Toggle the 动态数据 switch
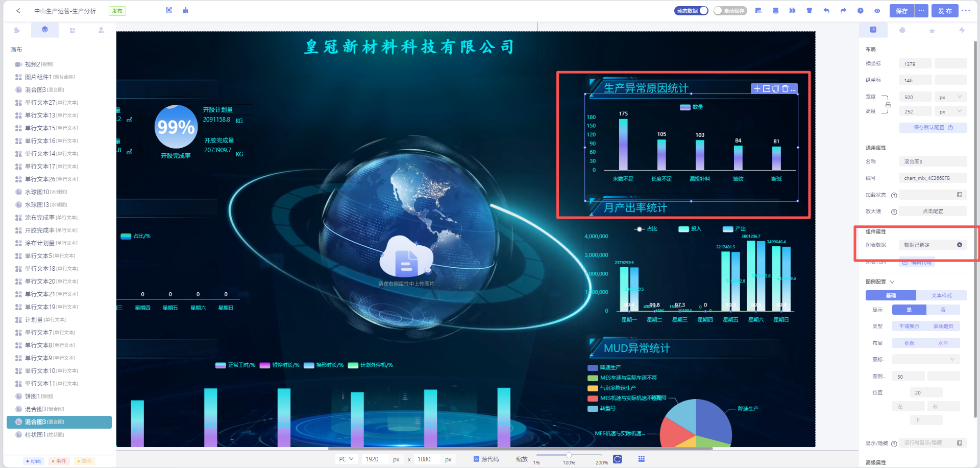 [692, 11]
